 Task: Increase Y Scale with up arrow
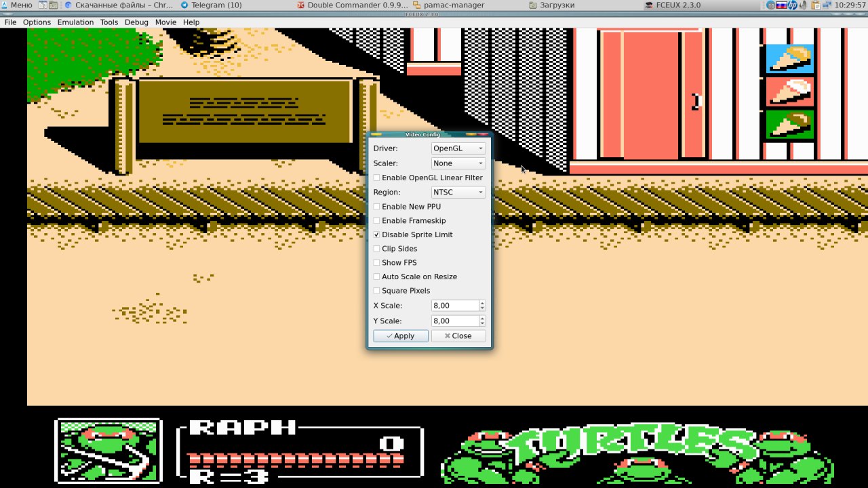482,319
